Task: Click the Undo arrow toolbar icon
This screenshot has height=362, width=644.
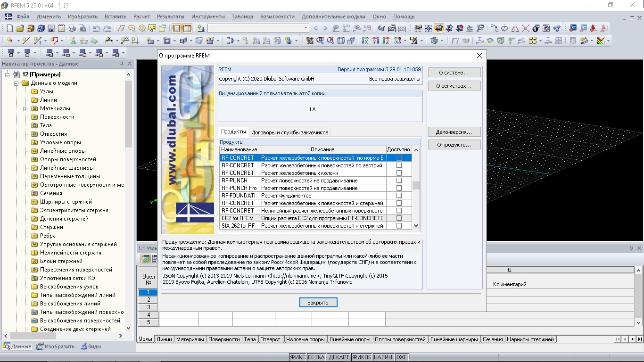Action: [x=97, y=28]
